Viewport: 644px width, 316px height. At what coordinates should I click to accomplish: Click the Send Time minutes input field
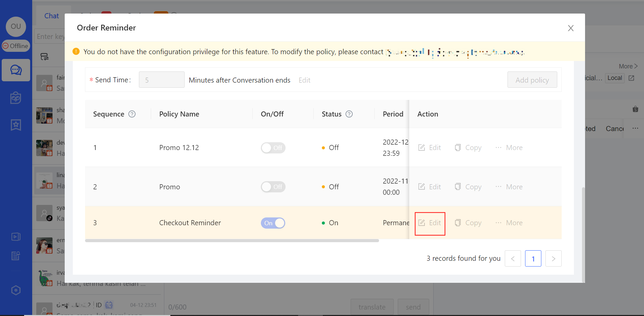coord(162,80)
